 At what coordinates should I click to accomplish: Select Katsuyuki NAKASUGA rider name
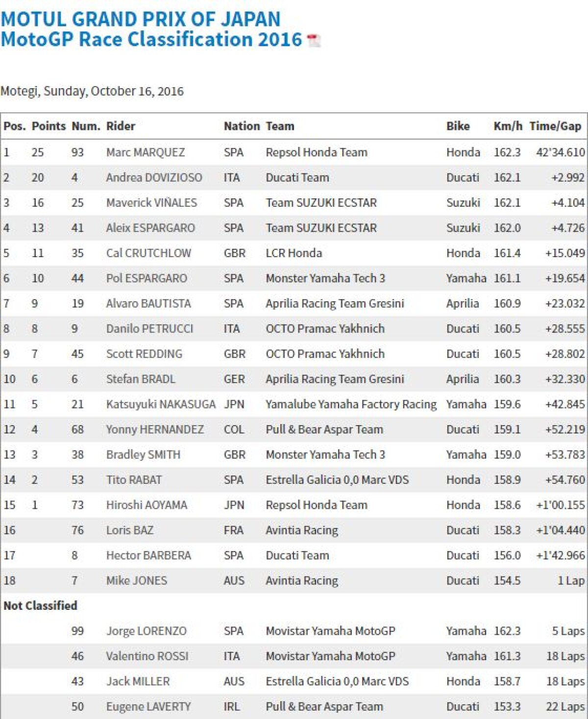[x=161, y=404]
